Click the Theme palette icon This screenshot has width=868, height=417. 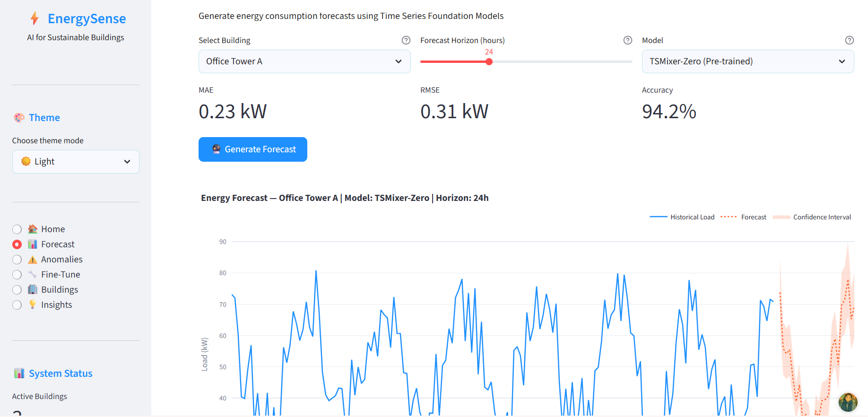19,118
